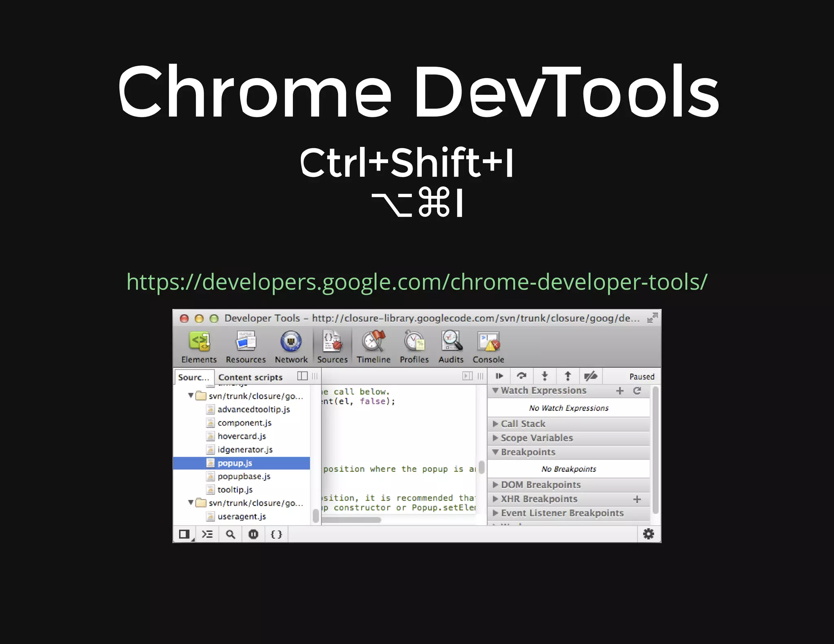Dock DevTools to main window icon
The height and width of the screenshot is (644, 834).
click(x=184, y=534)
